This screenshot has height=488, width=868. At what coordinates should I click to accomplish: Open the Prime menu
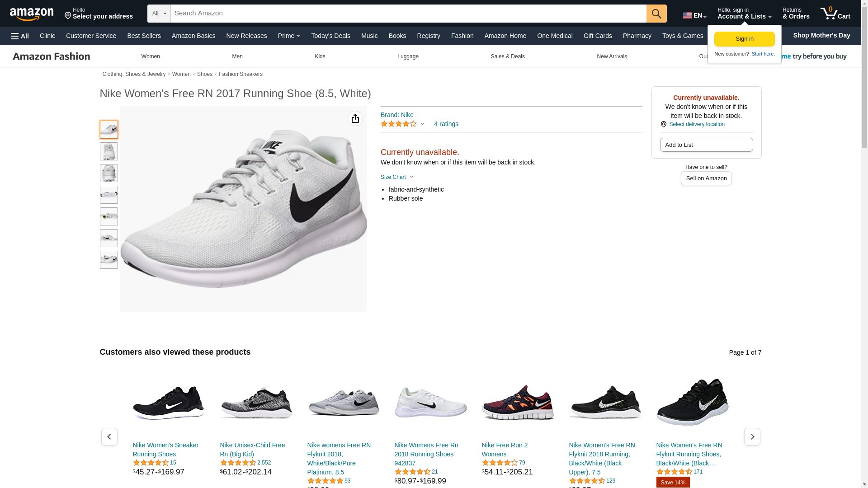pyautogui.click(x=289, y=36)
